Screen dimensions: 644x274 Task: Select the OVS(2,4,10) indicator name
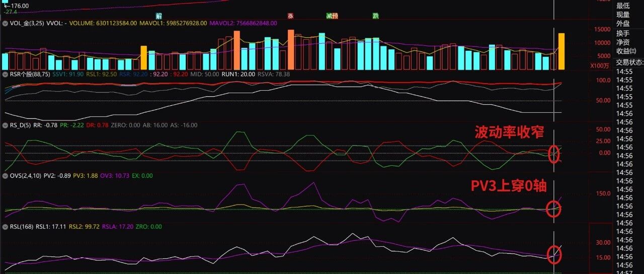click(26, 176)
